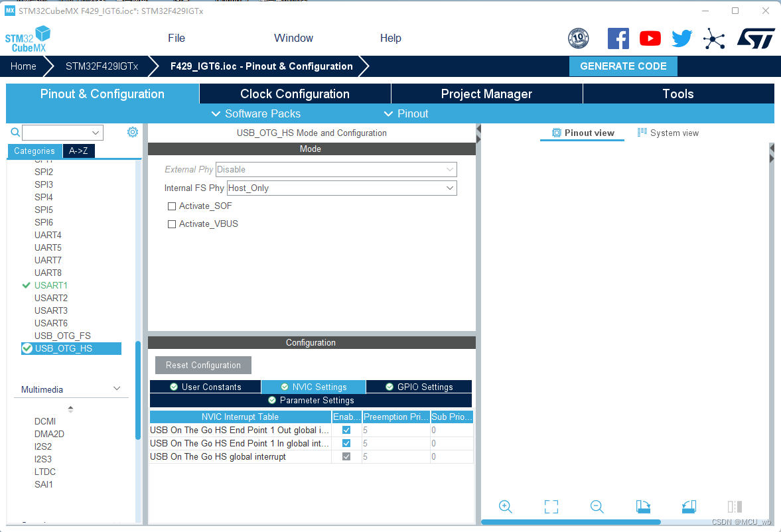Collapse the Multimedia category chevron
This screenshot has width=781, height=532.
click(x=117, y=389)
